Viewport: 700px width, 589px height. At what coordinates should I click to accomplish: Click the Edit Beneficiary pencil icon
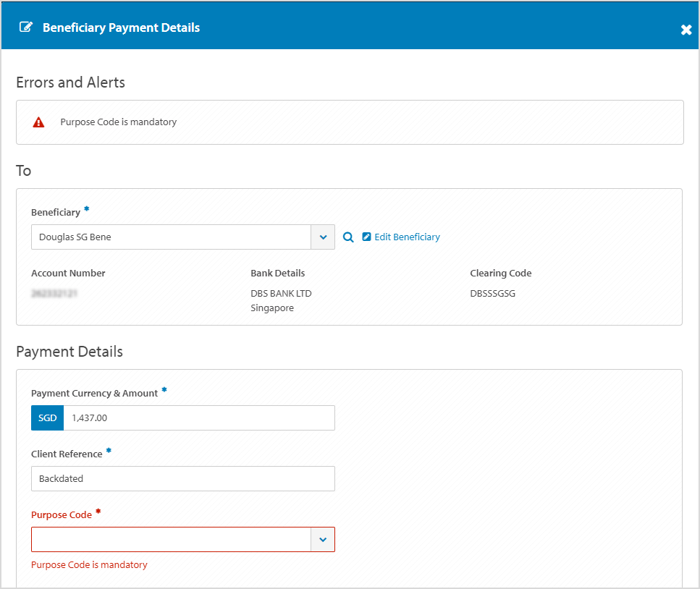pyautogui.click(x=366, y=237)
